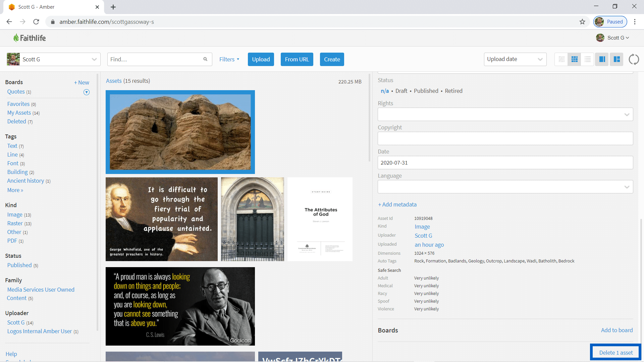Click the Faithlife logo

point(30,38)
